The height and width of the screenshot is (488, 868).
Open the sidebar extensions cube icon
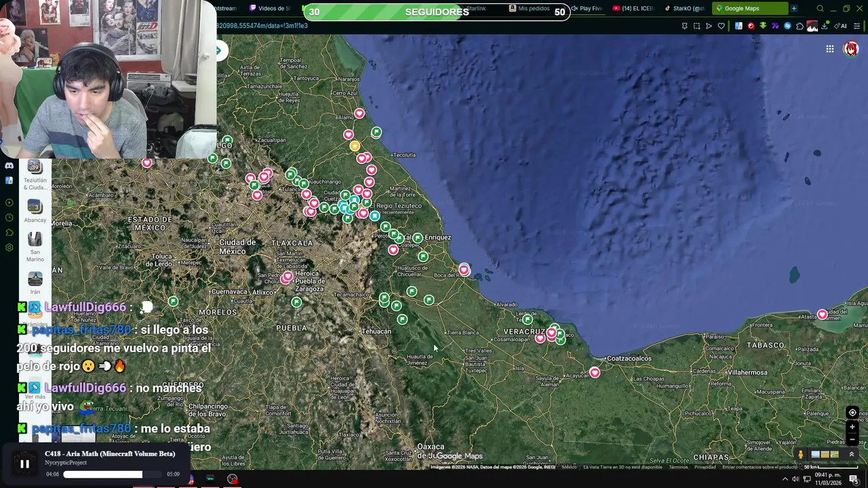click(x=9, y=232)
